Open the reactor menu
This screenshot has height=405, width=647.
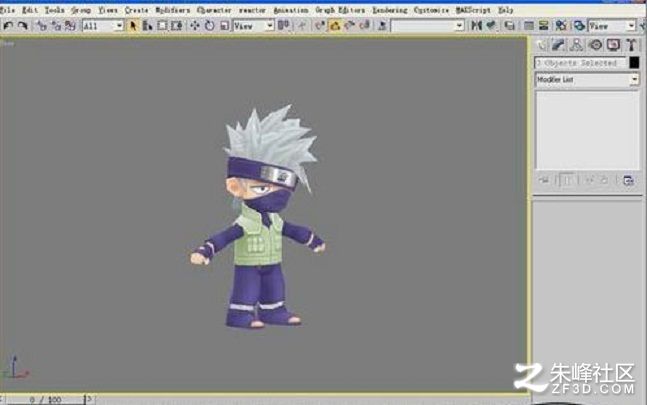pos(252,10)
